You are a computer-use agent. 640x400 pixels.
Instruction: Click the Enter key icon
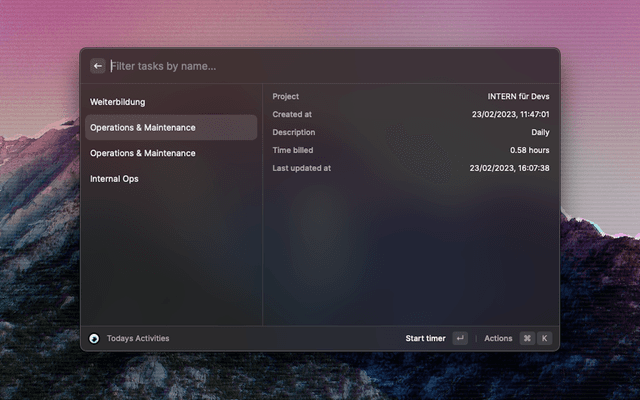pos(460,338)
